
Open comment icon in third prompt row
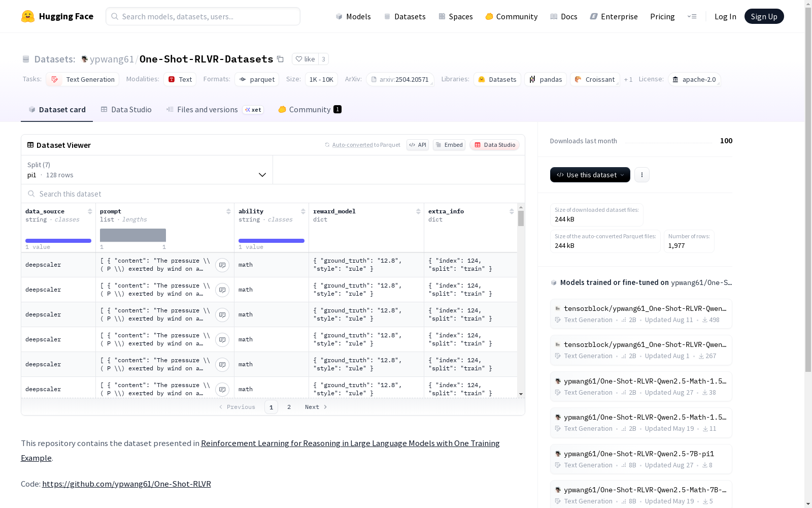pyautogui.click(x=222, y=315)
